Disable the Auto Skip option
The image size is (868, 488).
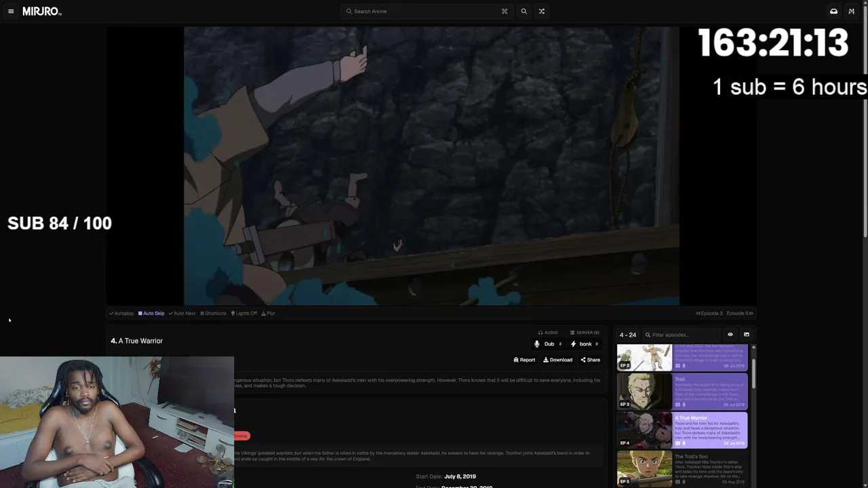[151, 313]
